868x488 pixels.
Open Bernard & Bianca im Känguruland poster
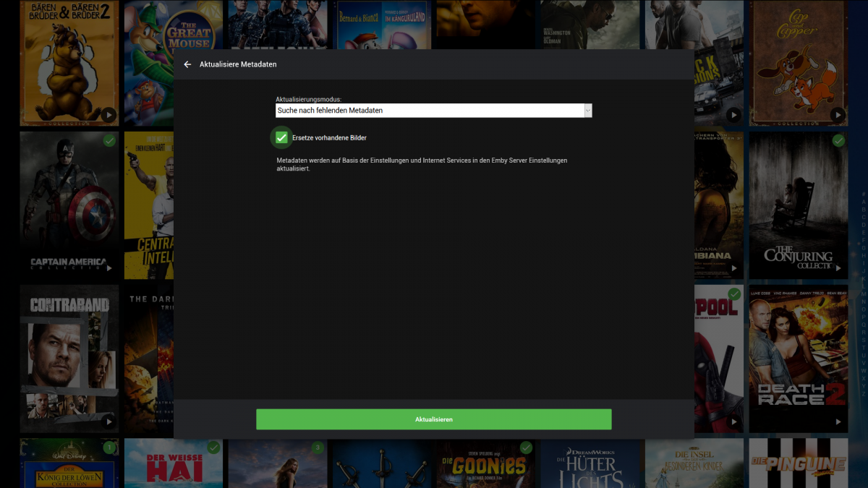pos(382,25)
